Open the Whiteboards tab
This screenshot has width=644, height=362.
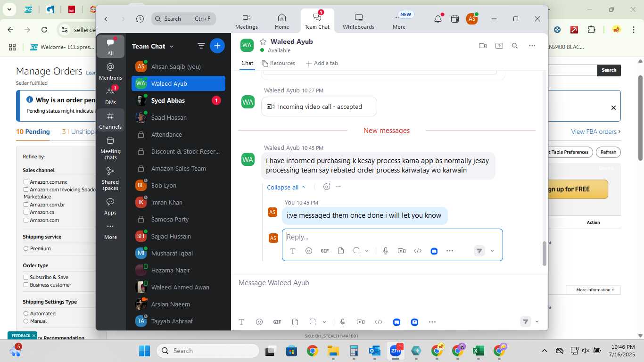(358, 21)
